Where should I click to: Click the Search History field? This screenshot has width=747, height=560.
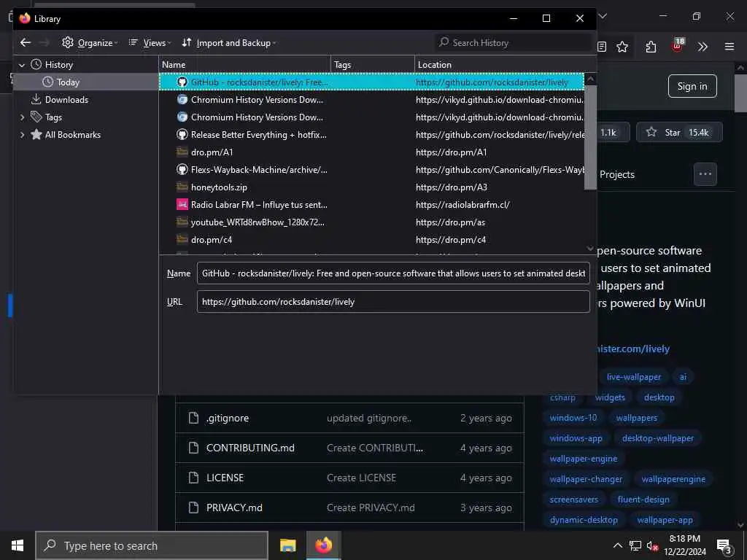click(x=514, y=43)
